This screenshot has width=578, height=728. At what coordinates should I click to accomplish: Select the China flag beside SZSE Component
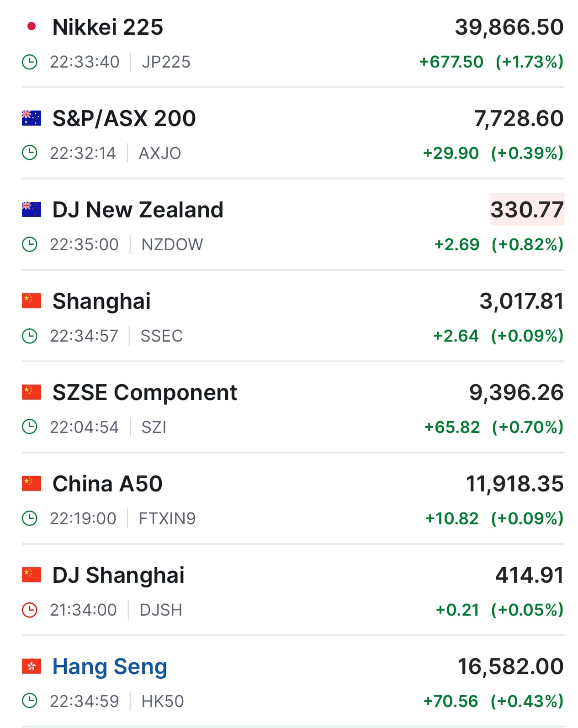pyautogui.click(x=32, y=392)
